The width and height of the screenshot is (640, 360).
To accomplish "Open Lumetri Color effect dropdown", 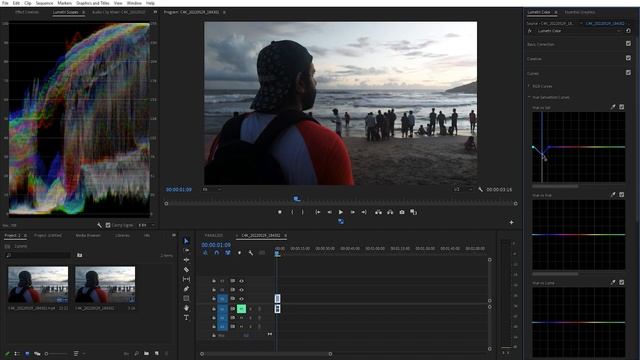I will click(x=619, y=31).
